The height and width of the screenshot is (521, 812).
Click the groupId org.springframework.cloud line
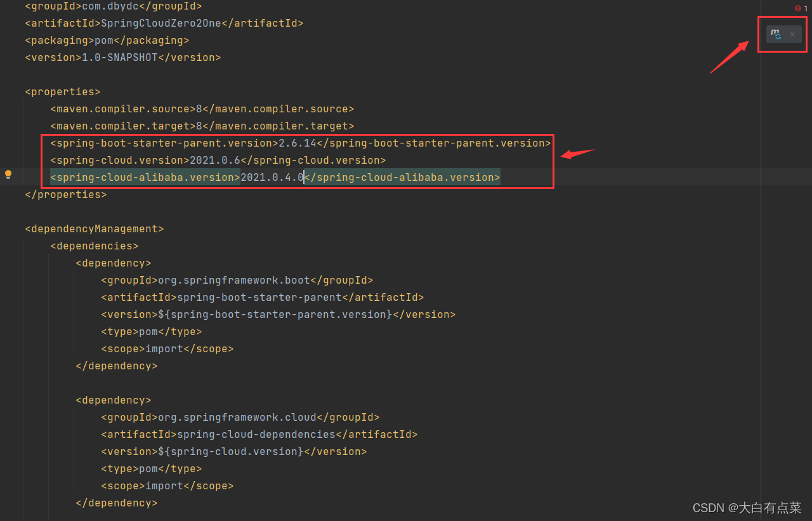(x=240, y=418)
